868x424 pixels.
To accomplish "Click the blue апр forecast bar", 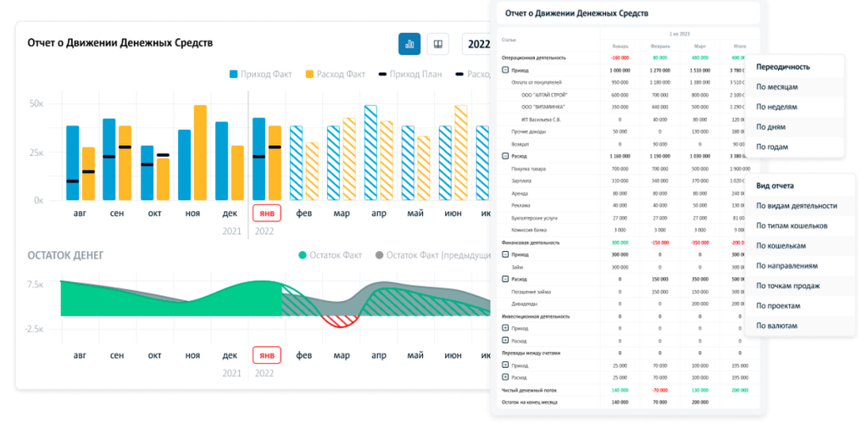I will coord(371,153).
